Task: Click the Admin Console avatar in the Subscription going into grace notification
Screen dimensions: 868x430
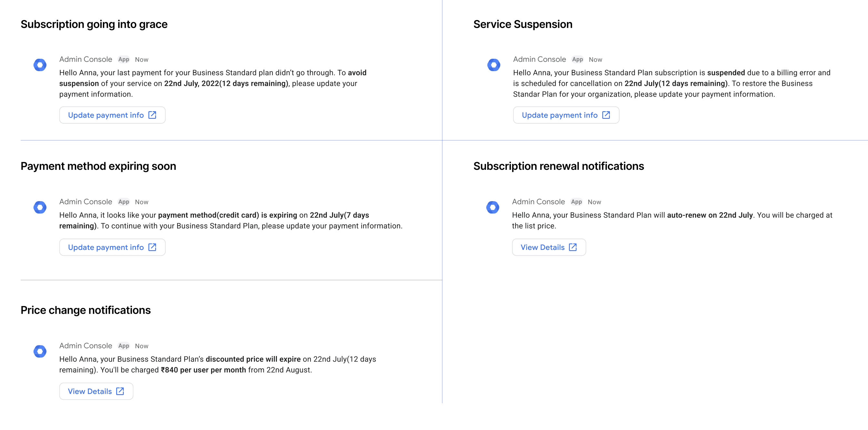Action: pos(40,65)
